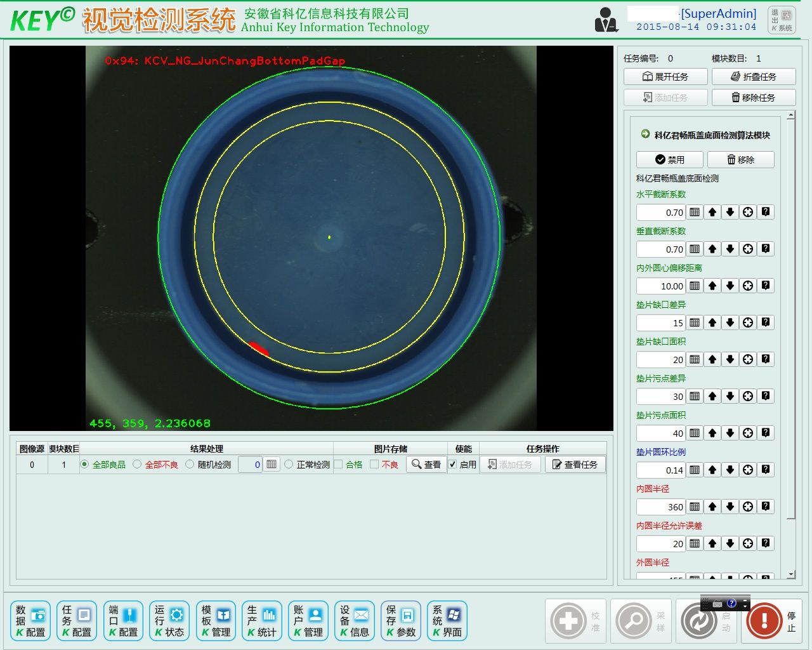Check the 不良 image save checkbox

click(374, 465)
